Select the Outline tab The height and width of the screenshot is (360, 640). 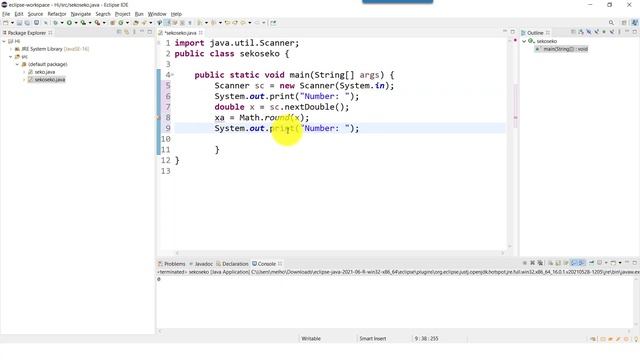[x=535, y=33]
